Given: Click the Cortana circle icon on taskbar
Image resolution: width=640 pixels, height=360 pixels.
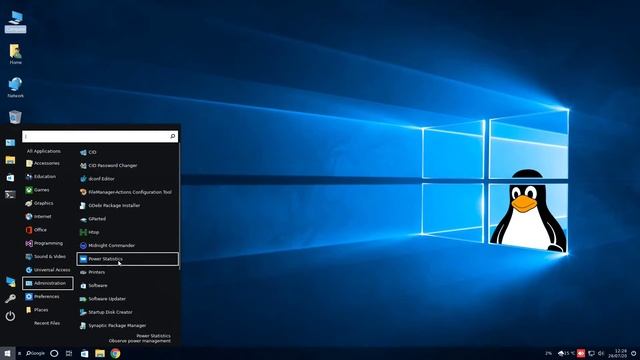Looking at the screenshot, I should pos(54,353).
